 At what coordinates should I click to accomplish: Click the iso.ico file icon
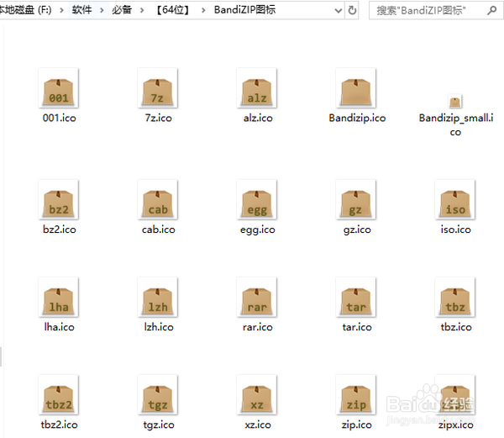tap(455, 199)
